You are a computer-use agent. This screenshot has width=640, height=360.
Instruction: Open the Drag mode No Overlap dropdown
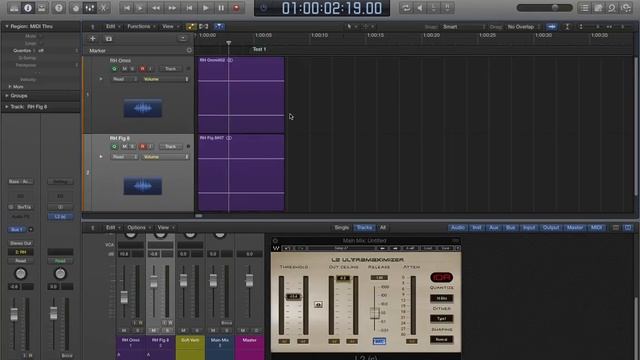[524, 27]
